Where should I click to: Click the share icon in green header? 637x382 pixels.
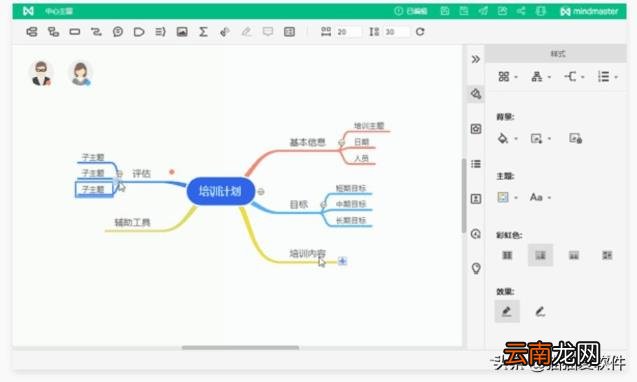click(x=521, y=11)
